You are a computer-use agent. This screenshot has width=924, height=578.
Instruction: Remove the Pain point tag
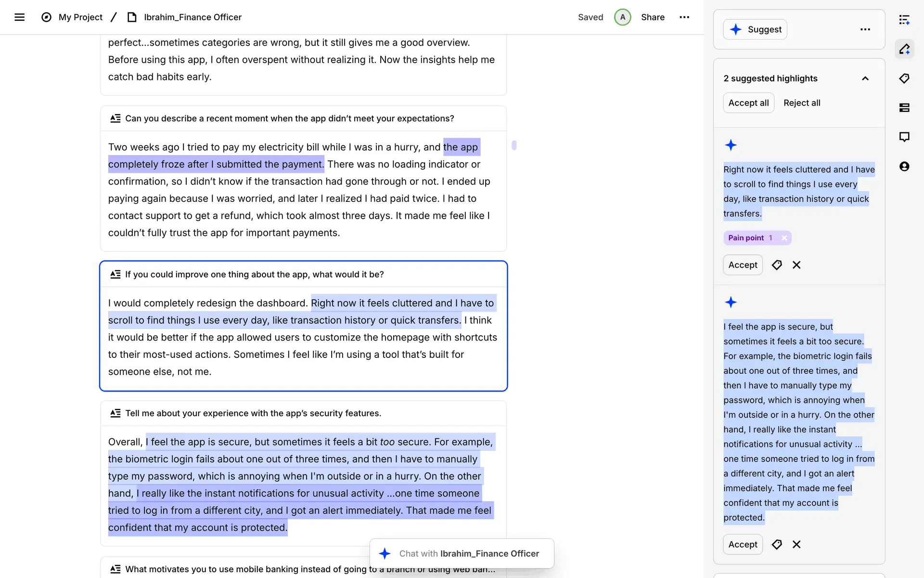(784, 238)
